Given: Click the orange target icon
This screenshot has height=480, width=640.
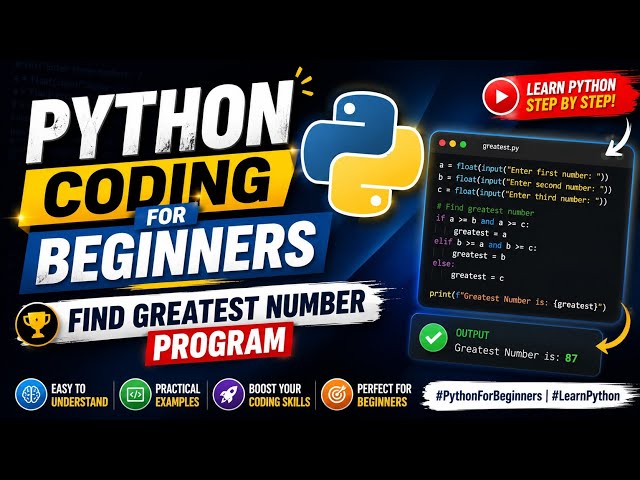Looking at the screenshot, I should (x=336, y=394).
